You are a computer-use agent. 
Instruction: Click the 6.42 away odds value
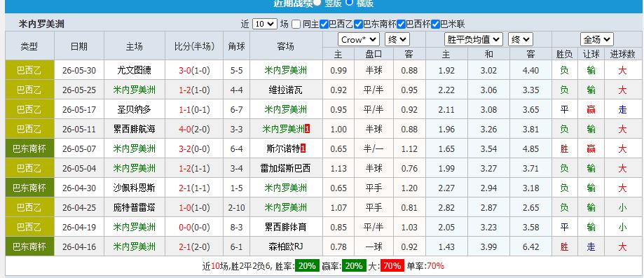coord(530,246)
